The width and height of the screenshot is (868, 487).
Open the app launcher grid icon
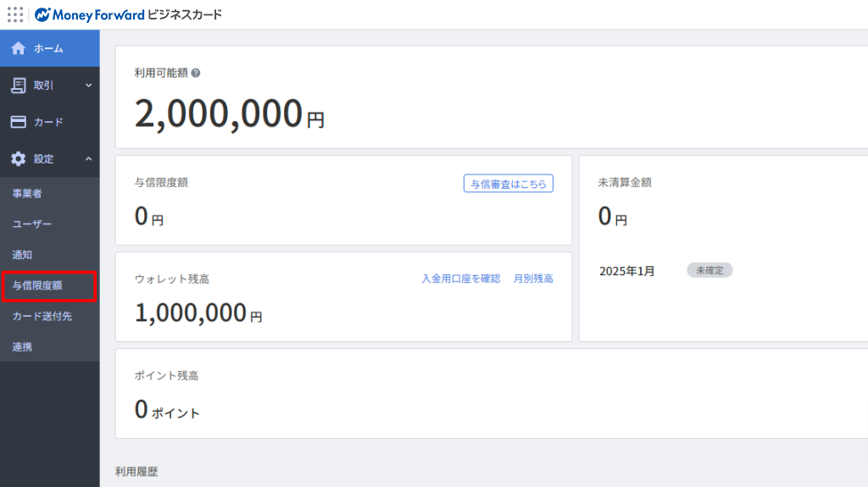point(15,14)
